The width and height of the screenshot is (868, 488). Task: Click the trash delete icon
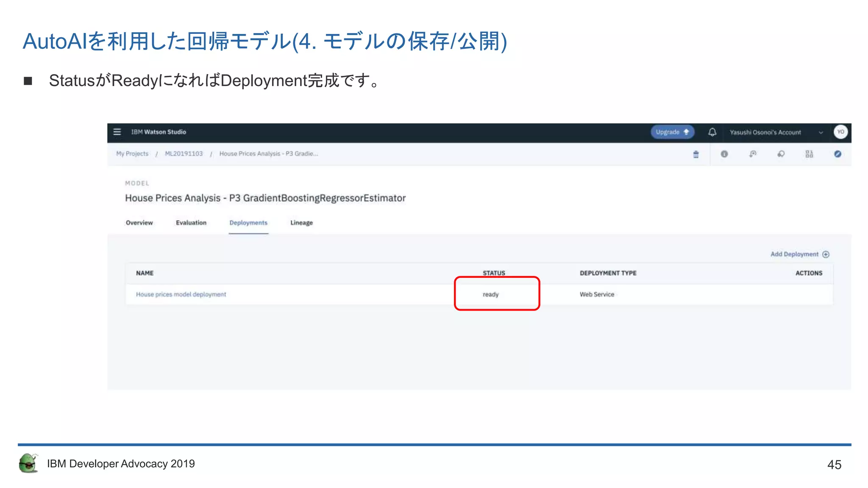[x=696, y=154]
